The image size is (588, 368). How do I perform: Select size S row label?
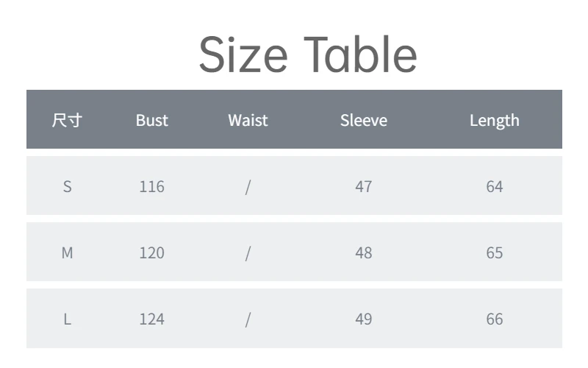(67, 186)
